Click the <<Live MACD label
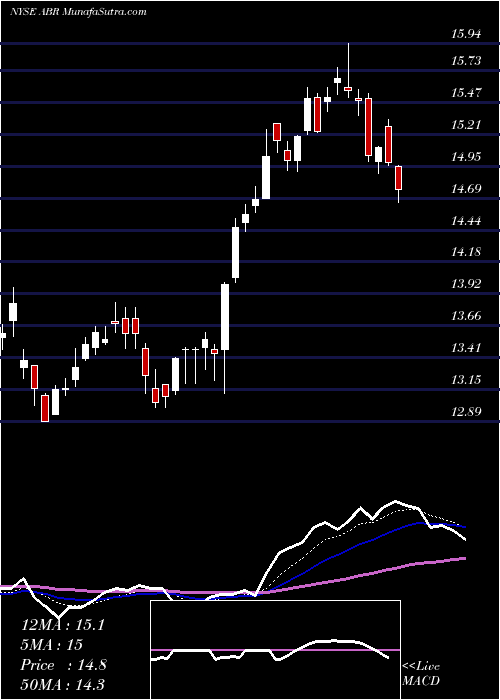Viewport: 500px width, 700px height. click(x=421, y=673)
